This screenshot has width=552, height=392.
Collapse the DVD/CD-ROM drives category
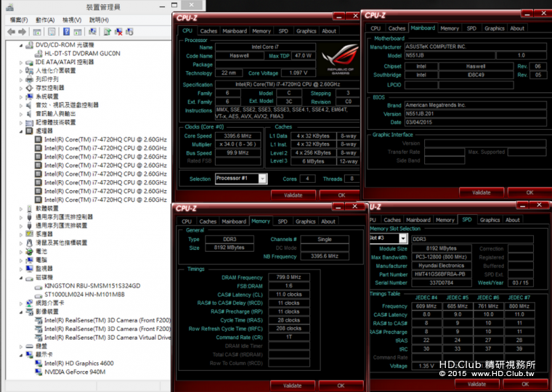pyautogui.click(x=21, y=45)
